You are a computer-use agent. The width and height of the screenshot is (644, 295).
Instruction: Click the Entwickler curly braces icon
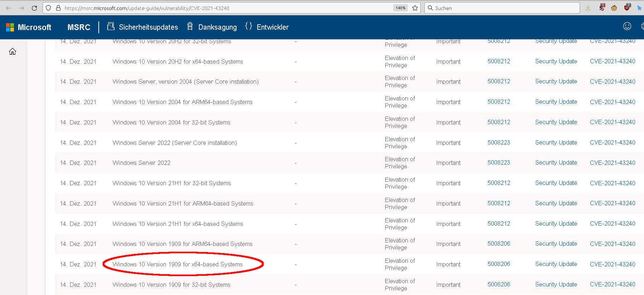pos(249,26)
